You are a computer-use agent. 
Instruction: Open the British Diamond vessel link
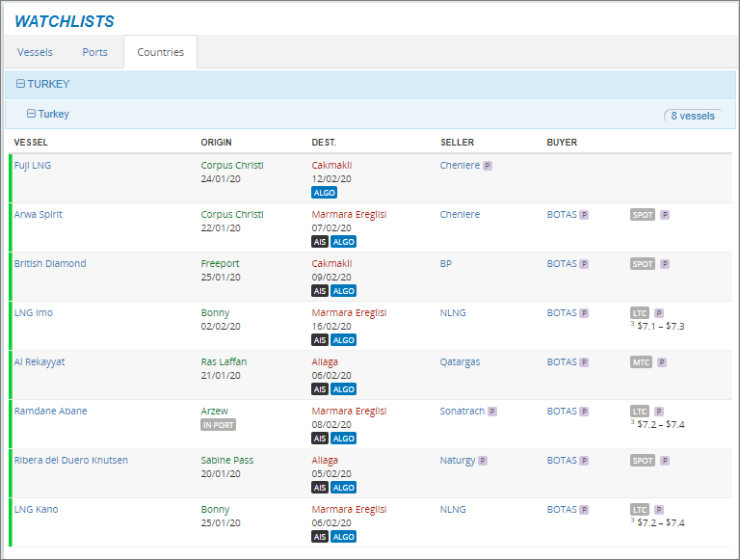tap(50, 263)
